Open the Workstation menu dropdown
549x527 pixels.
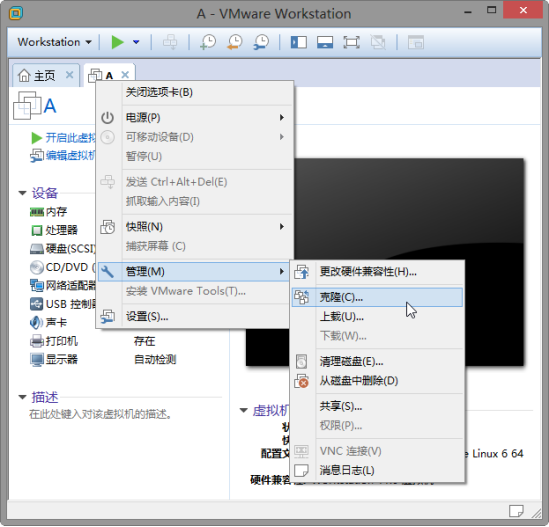click(x=55, y=42)
